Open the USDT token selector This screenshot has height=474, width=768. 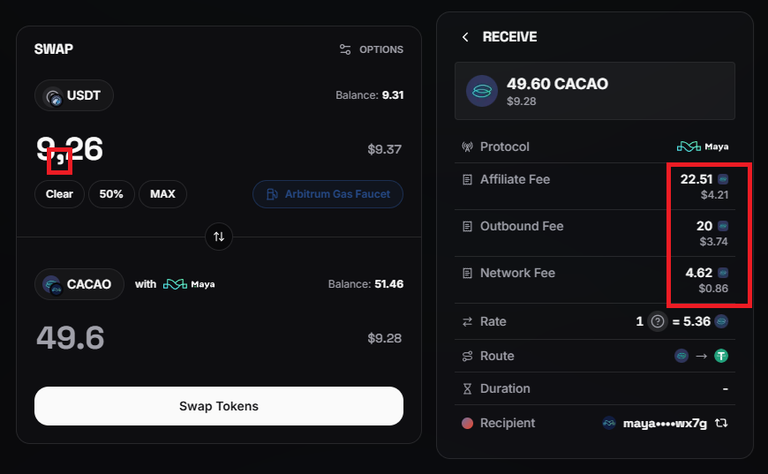(74, 95)
